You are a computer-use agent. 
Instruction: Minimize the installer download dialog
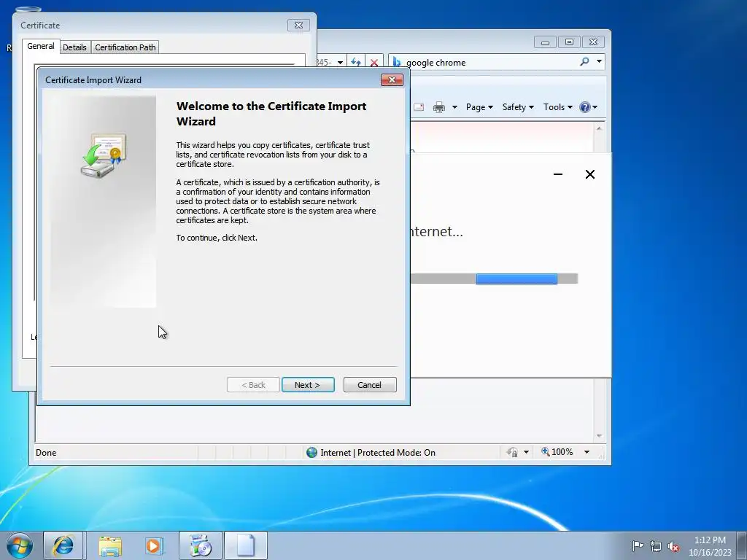tap(558, 174)
